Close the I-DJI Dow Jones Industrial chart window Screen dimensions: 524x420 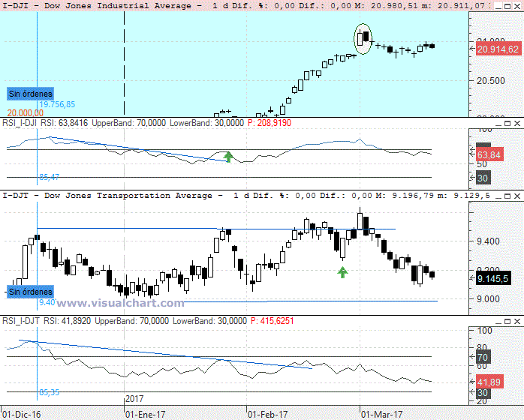[x=517, y=6]
